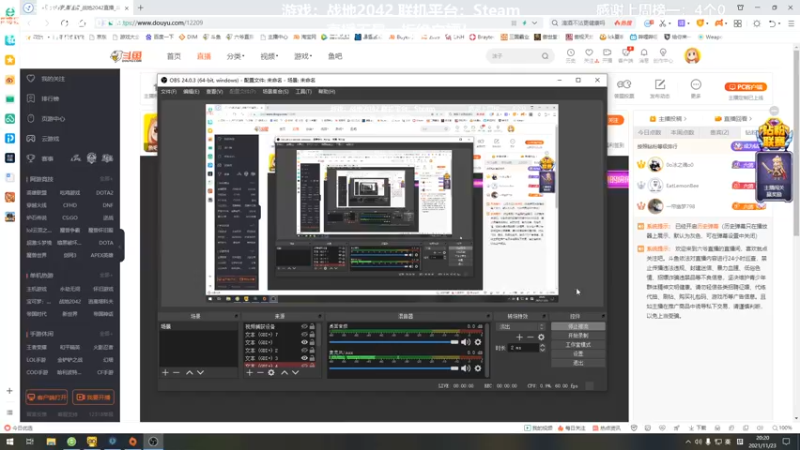The height and width of the screenshot is (450, 800).
Task: Adjust 麦克风/Aux volume slider
Action: [394, 368]
